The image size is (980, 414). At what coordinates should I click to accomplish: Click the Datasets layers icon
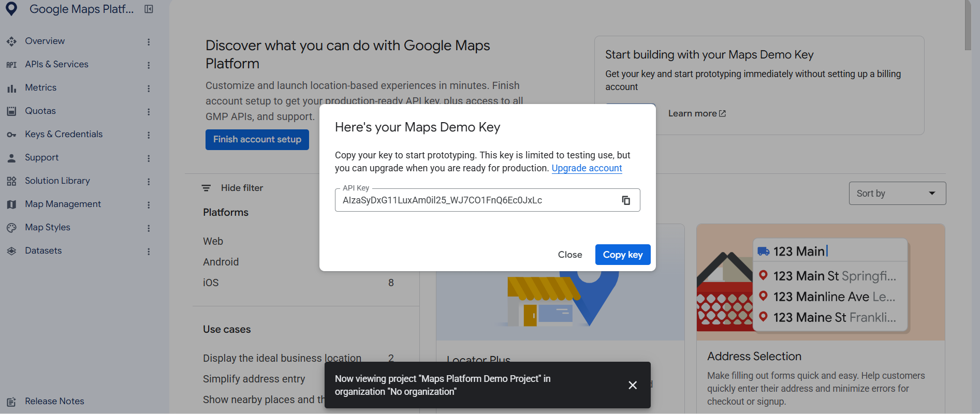(11, 251)
